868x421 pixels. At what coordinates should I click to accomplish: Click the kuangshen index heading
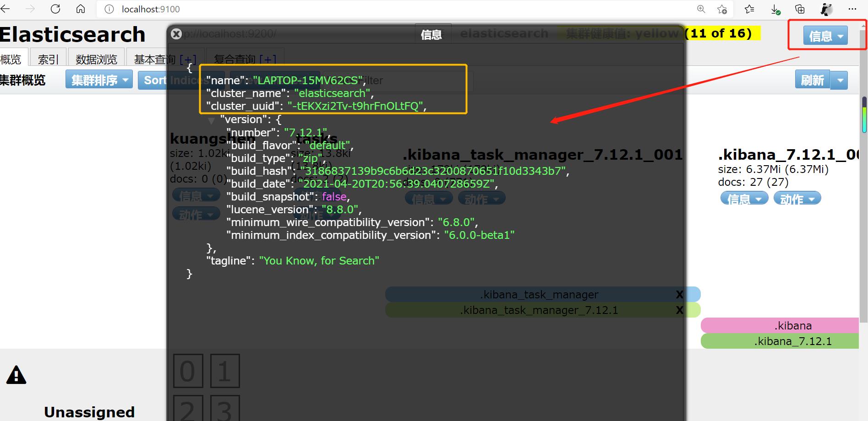point(213,138)
